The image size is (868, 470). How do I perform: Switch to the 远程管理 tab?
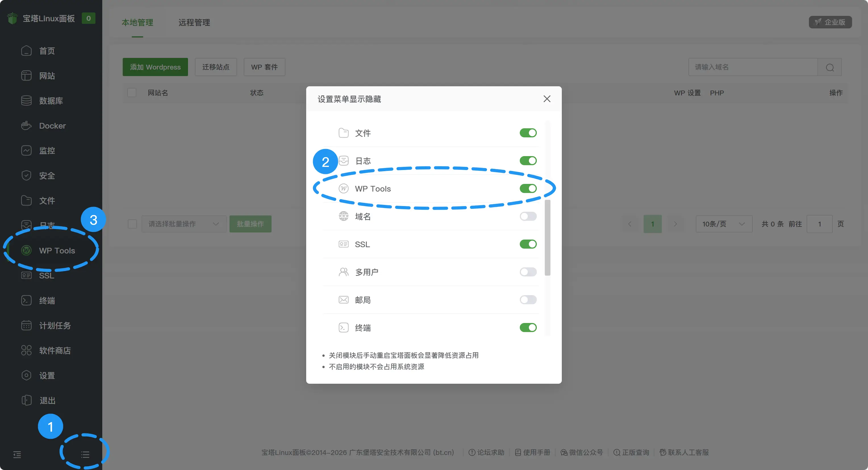click(194, 22)
